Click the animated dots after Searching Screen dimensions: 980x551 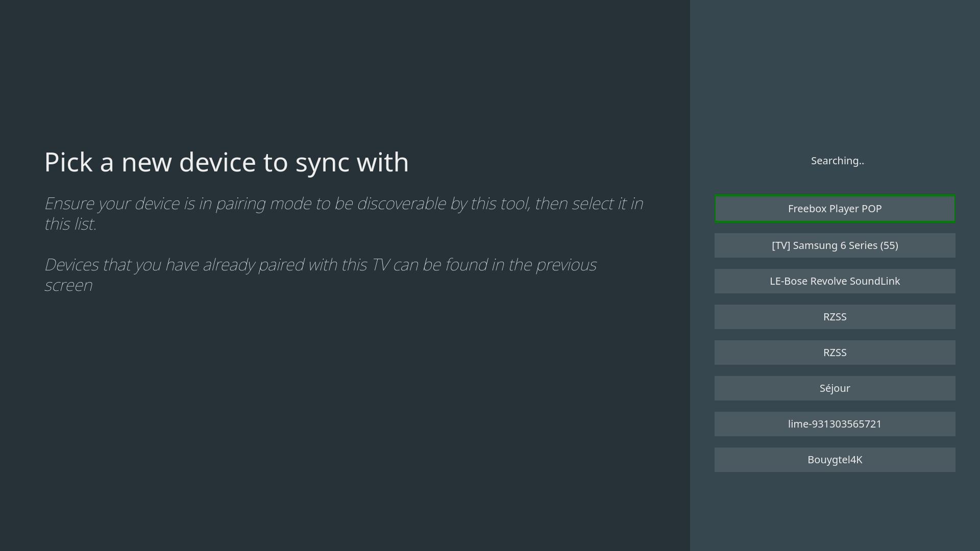[x=862, y=163]
